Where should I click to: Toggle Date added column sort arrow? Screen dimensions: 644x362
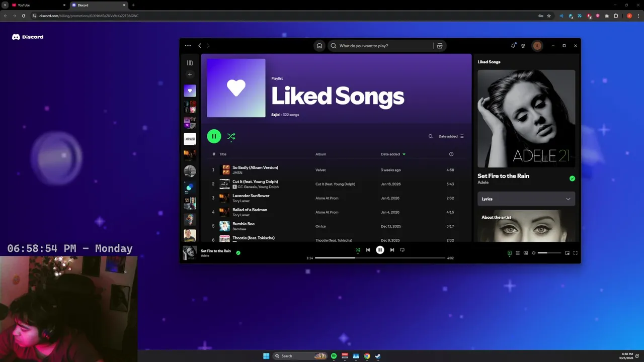(404, 154)
